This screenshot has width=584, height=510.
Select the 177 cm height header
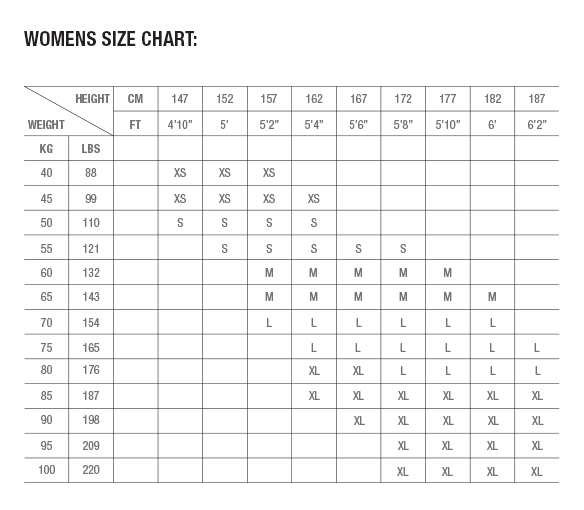coord(448,99)
